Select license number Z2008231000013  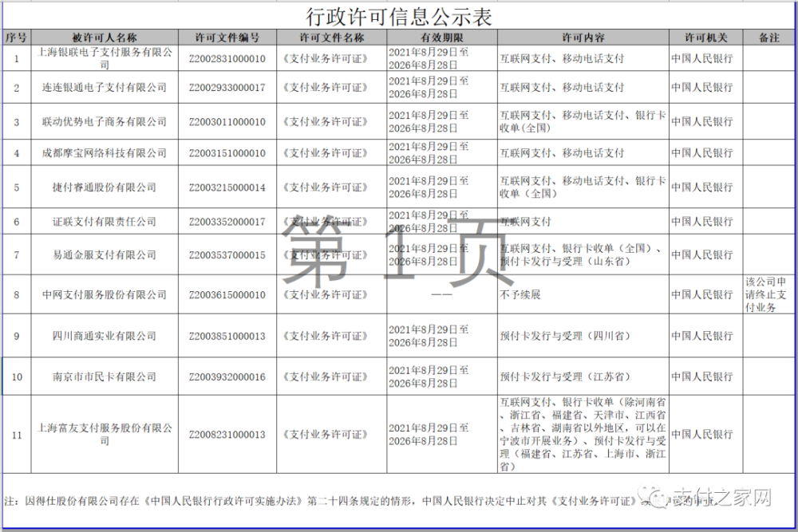(x=227, y=435)
